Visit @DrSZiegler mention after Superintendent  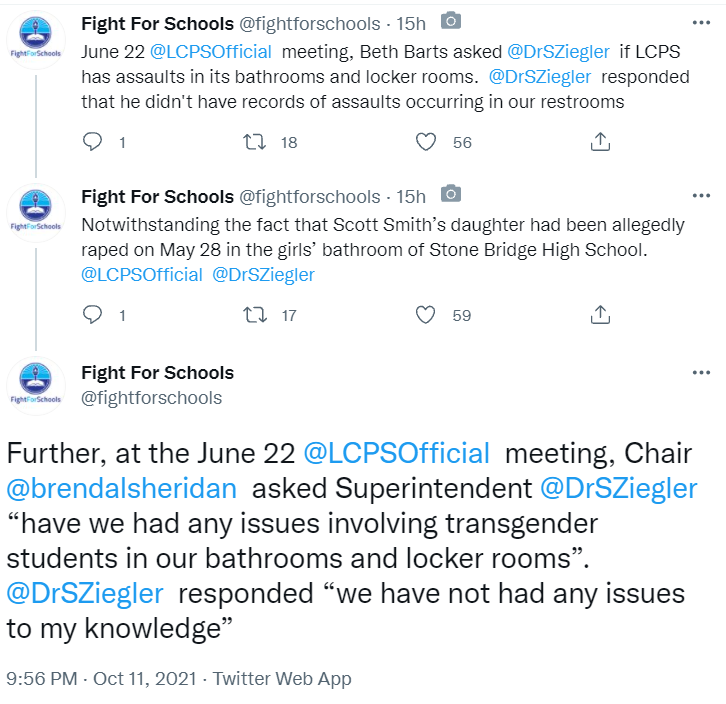point(619,489)
